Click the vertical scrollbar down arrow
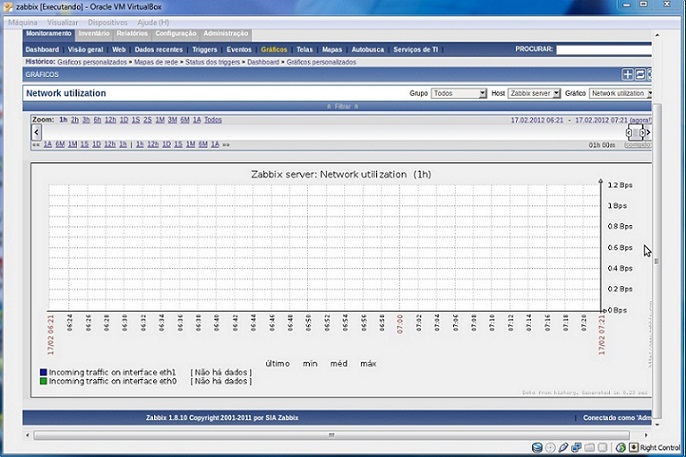686x457 pixels. coord(657,424)
